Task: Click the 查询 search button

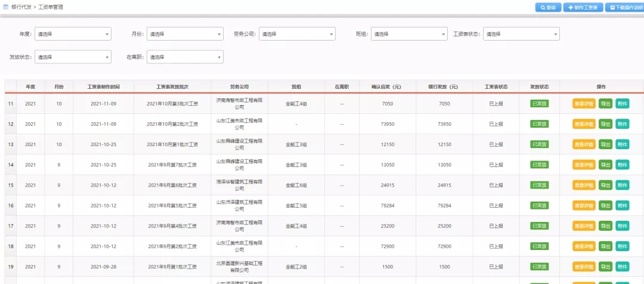Action: pos(547,8)
